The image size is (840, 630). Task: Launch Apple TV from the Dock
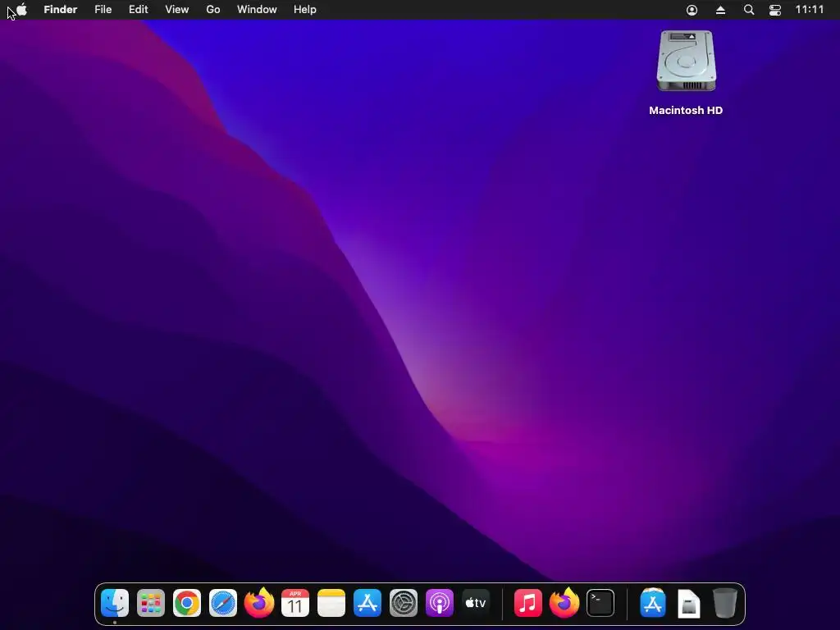(x=476, y=603)
